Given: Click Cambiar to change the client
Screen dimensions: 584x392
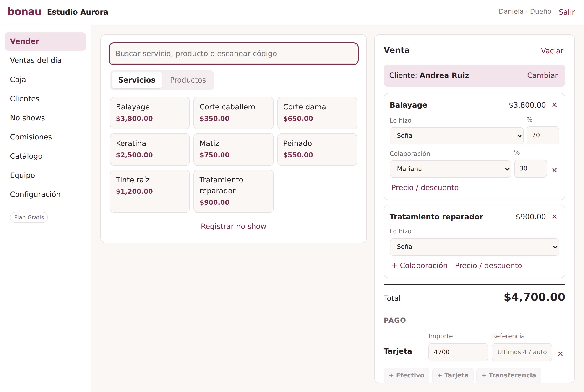Looking at the screenshot, I should (542, 75).
